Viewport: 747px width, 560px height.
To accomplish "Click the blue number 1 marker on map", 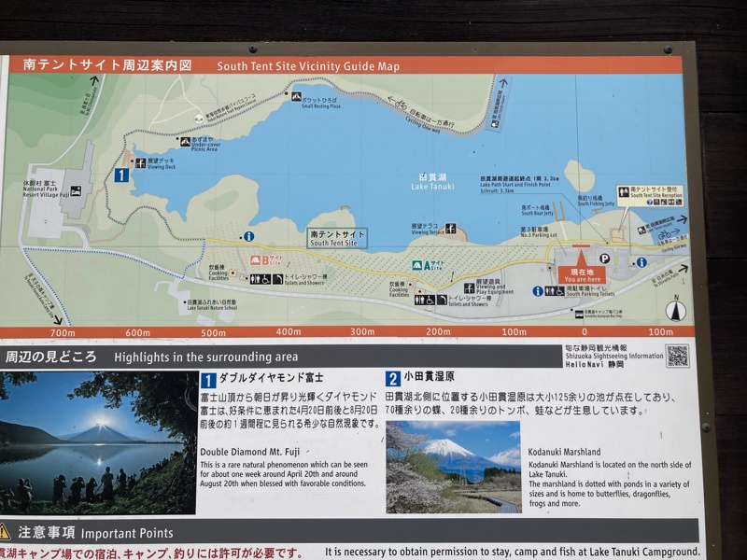I will point(121,175).
